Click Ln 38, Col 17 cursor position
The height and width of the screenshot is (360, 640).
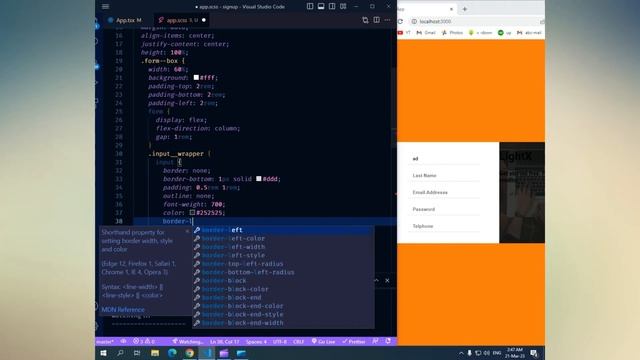pyautogui.click(x=225, y=342)
